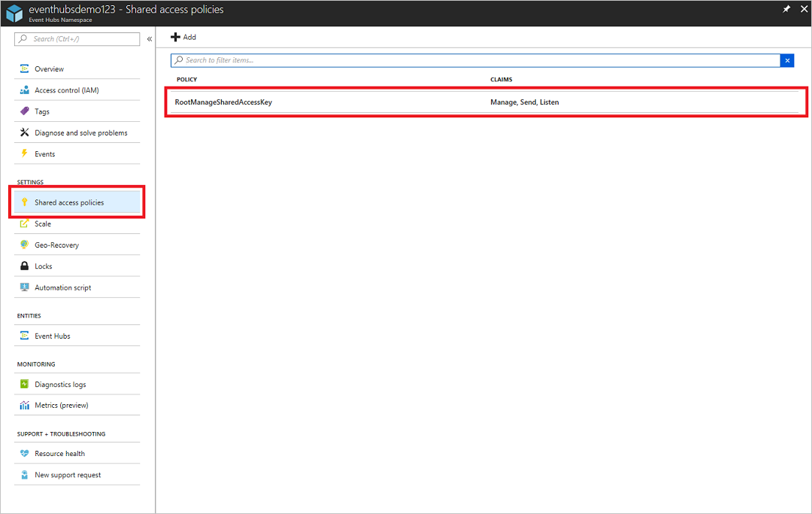This screenshot has height=514, width=812.
Task: Click the magnifier in sidebar search
Action: pos(23,39)
